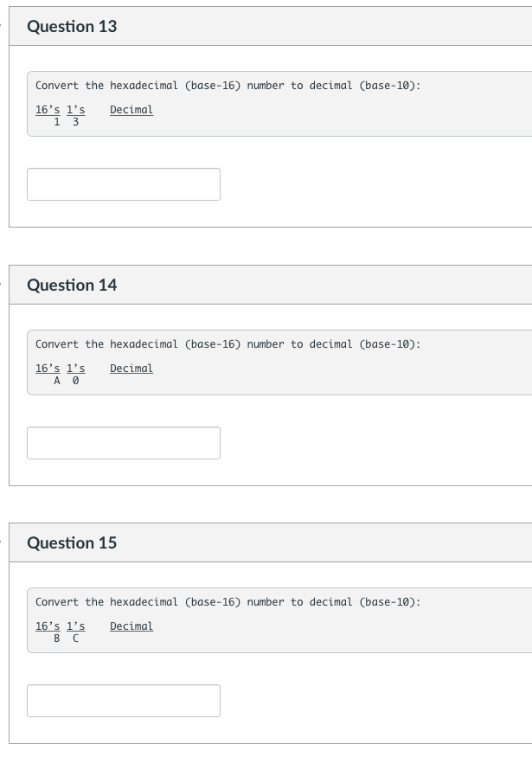
Task: Click the "1's" link in Question 15
Action: [74, 626]
